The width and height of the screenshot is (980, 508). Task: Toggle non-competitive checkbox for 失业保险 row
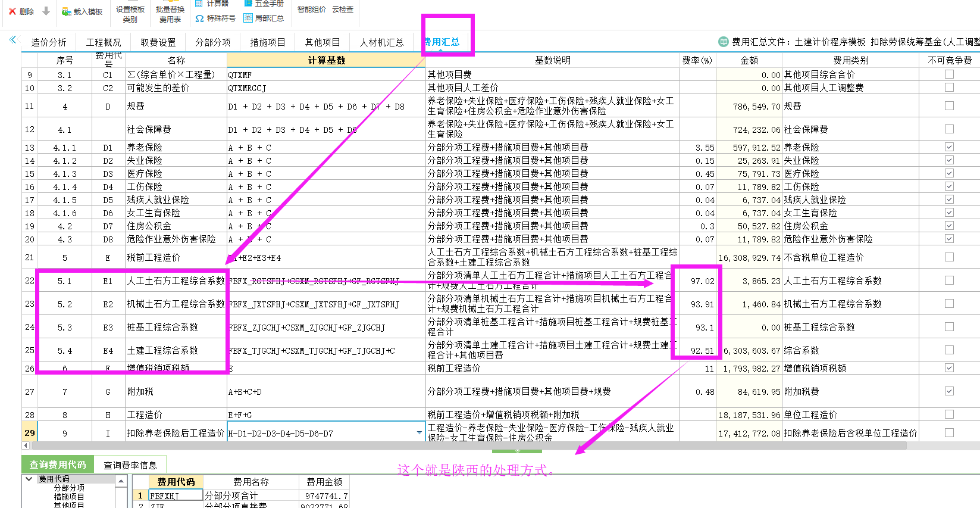(949, 160)
